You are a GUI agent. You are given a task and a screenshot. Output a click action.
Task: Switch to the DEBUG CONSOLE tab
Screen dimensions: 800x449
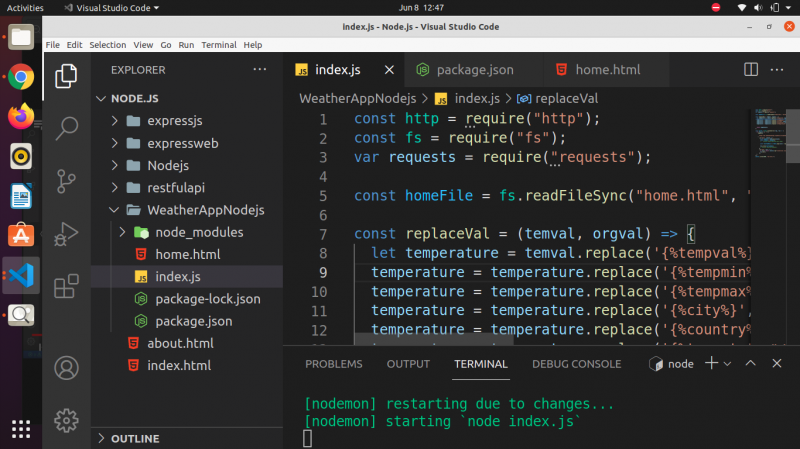(x=577, y=364)
